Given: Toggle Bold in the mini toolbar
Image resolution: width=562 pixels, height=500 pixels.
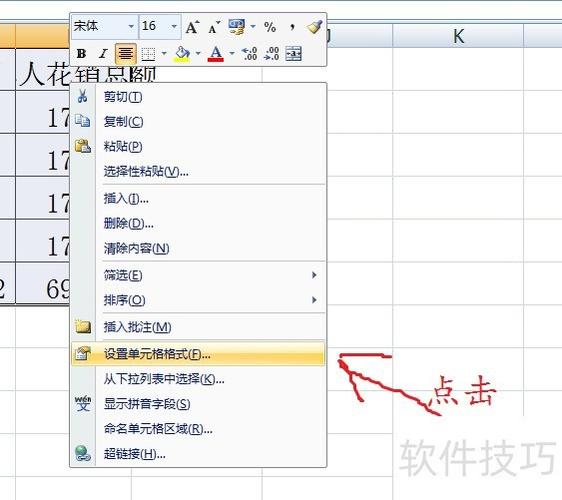Looking at the screenshot, I should click(81, 54).
